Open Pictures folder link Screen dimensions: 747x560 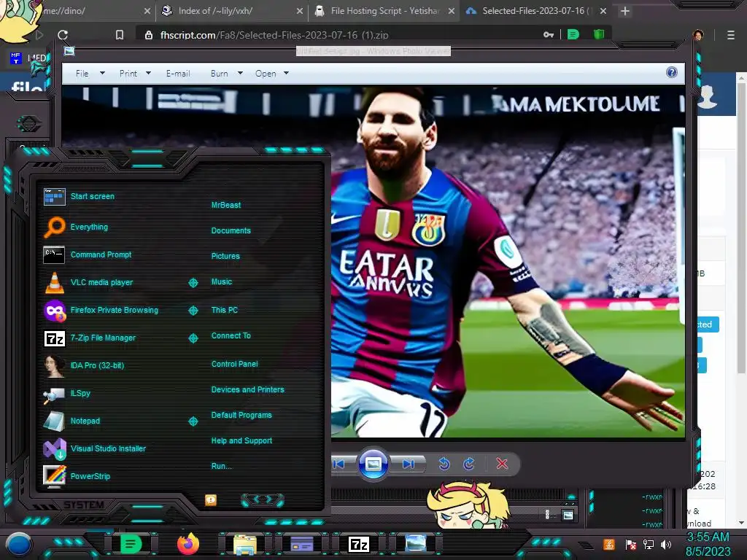pos(225,256)
